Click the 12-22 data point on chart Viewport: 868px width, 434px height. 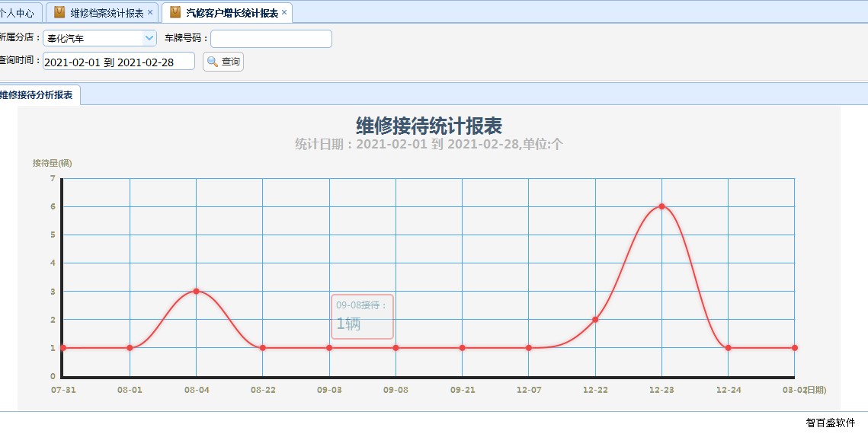[595, 320]
